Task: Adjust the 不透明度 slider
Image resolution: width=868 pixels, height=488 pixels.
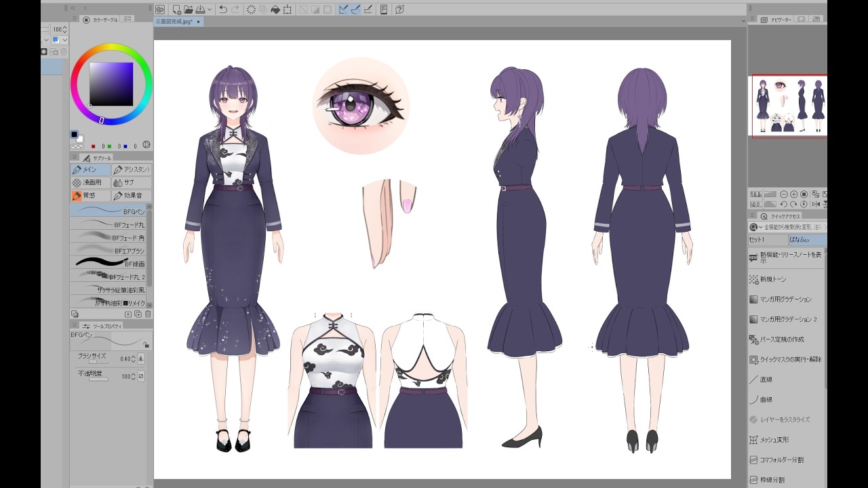Action: pos(98,379)
